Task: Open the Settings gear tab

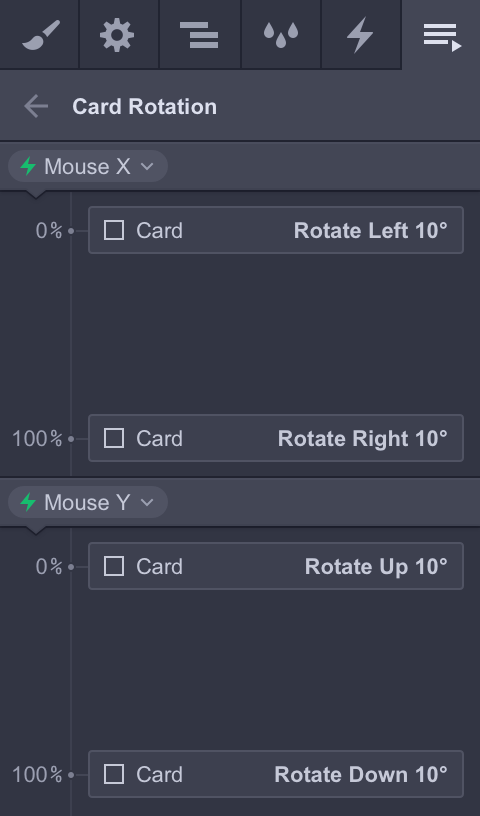Action: 117,34
